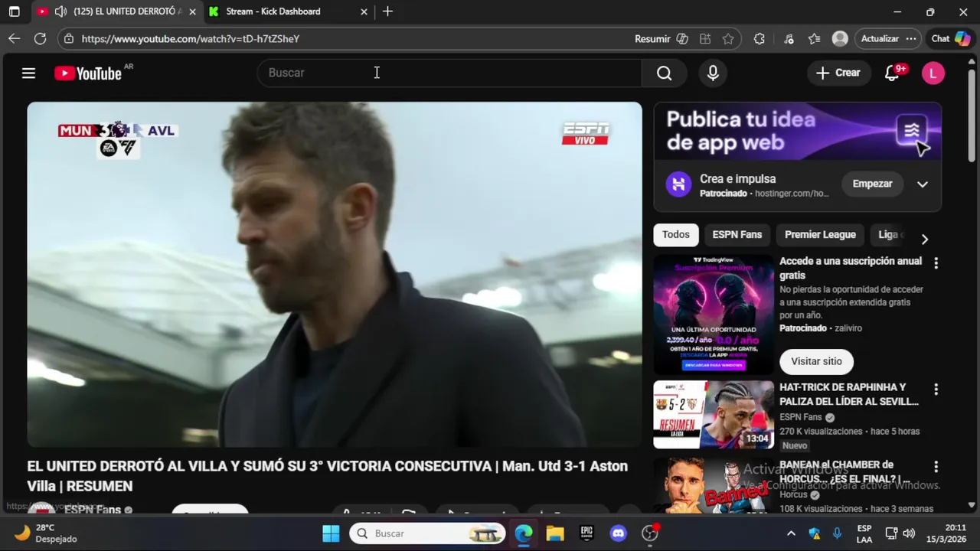Click Accede a una suscripción anual title

pyautogui.click(x=851, y=268)
